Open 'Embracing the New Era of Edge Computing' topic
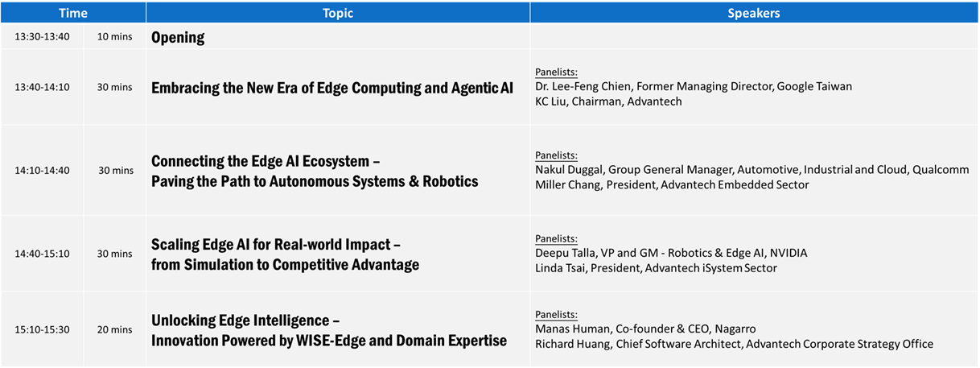 (332, 88)
